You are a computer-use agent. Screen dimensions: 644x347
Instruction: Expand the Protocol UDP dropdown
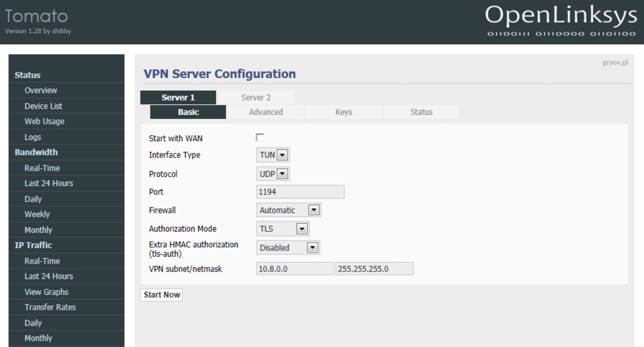coord(272,174)
